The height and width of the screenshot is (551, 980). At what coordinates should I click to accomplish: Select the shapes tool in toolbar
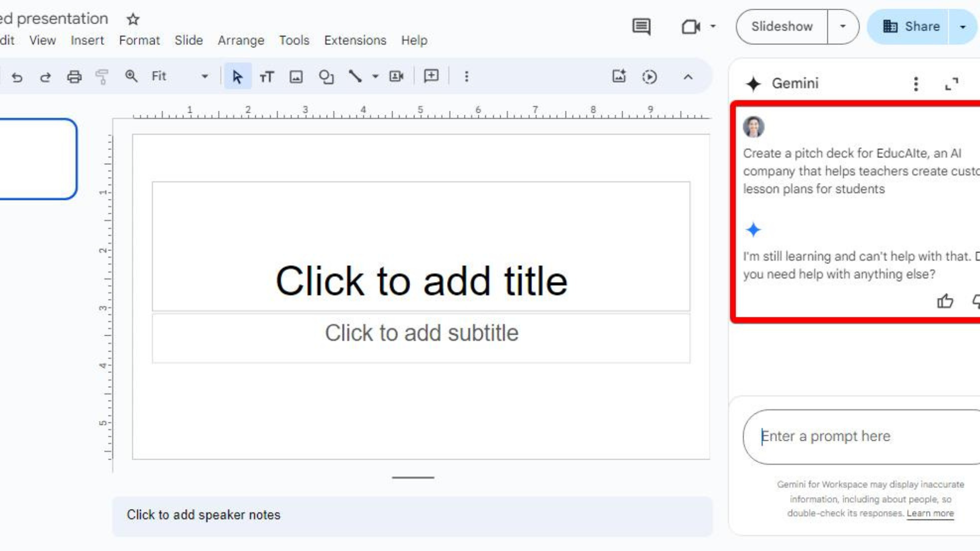point(327,76)
